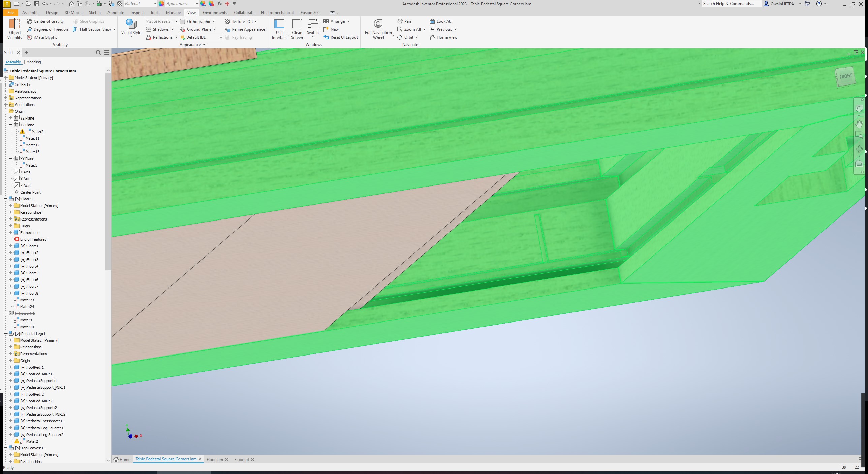Viewport: 868px width, 474px height.
Task: Create a New window
Action: (331, 29)
